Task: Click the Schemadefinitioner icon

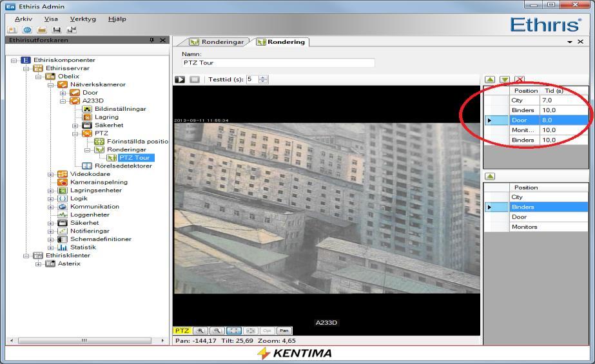Action: [63, 239]
